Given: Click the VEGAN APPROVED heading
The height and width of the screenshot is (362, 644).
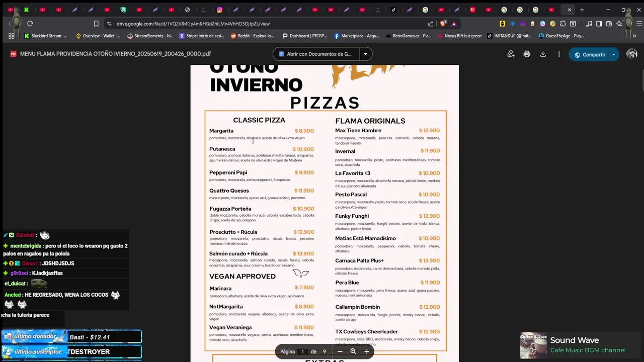Looking at the screenshot, I should click(x=243, y=277).
